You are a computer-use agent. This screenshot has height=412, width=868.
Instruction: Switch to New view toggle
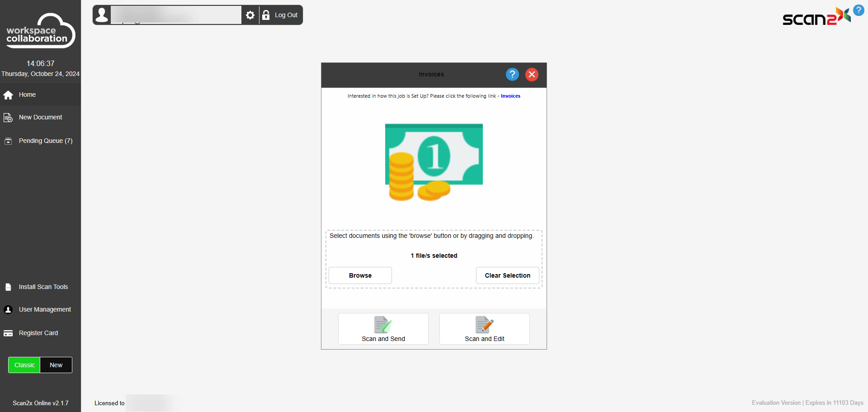point(56,365)
